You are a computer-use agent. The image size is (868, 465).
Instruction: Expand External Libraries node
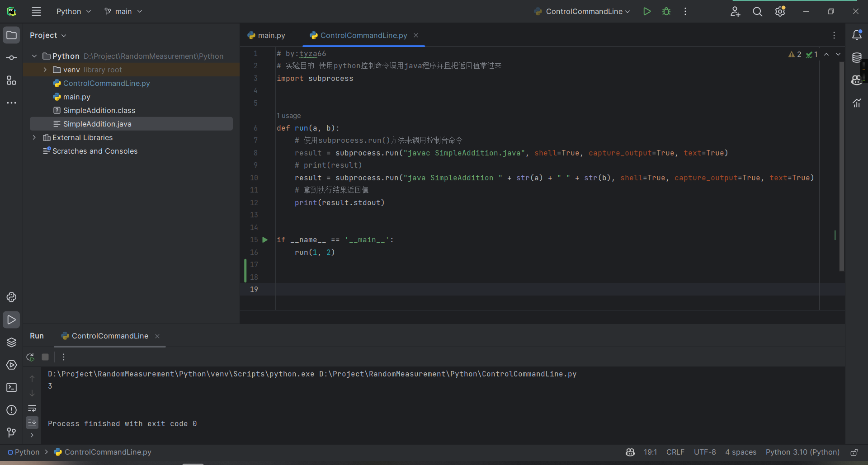34,137
